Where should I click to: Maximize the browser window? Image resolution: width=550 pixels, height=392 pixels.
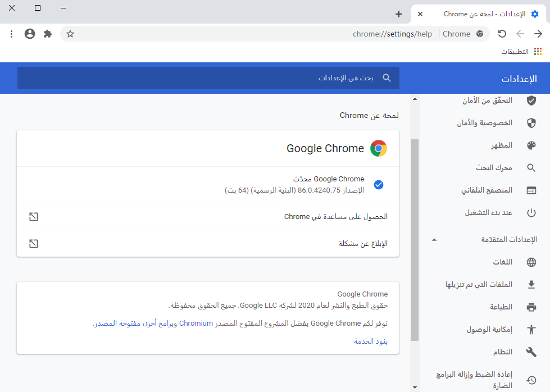[38, 8]
